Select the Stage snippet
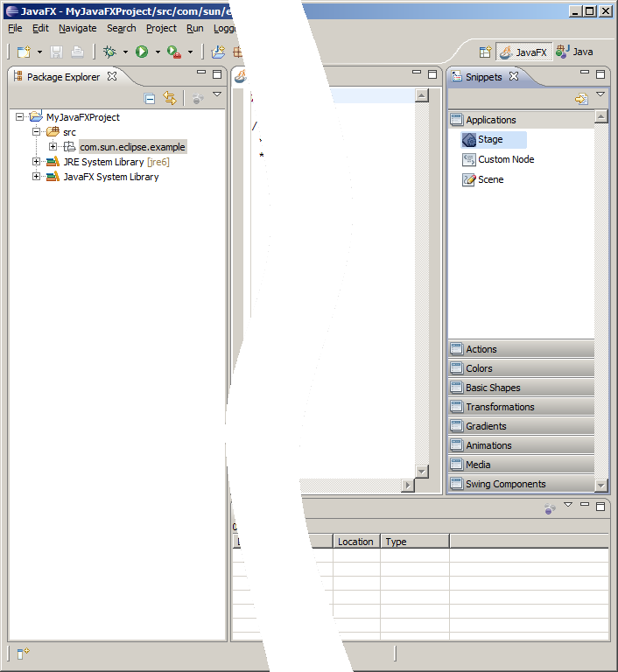The image size is (618, 672). click(490, 139)
